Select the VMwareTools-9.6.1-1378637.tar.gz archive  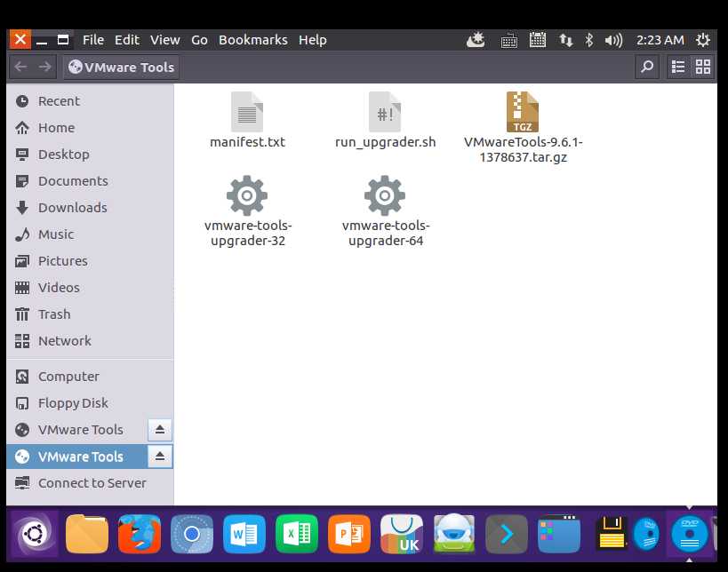pos(523,112)
